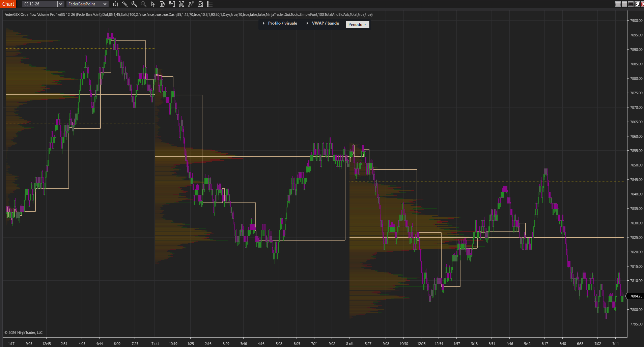
Task: Click the ES 12-26 instrument field
Action: (40, 4)
